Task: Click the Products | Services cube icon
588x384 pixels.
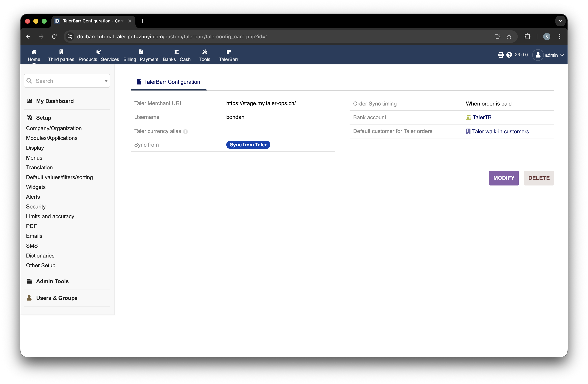Action: (99, 52)
